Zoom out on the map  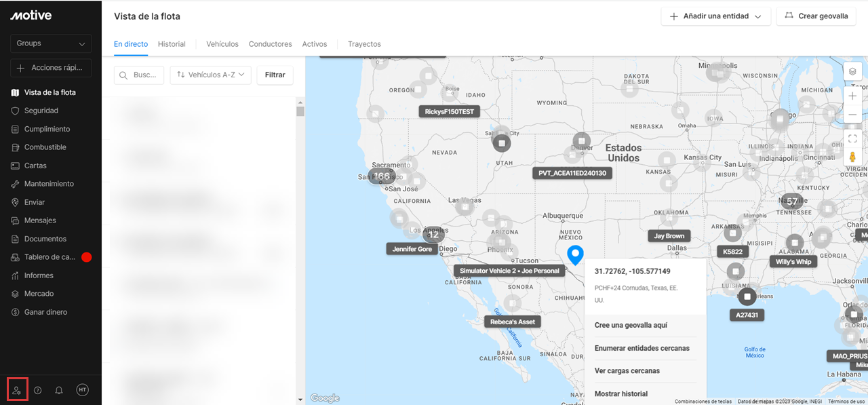pos(852,115)
